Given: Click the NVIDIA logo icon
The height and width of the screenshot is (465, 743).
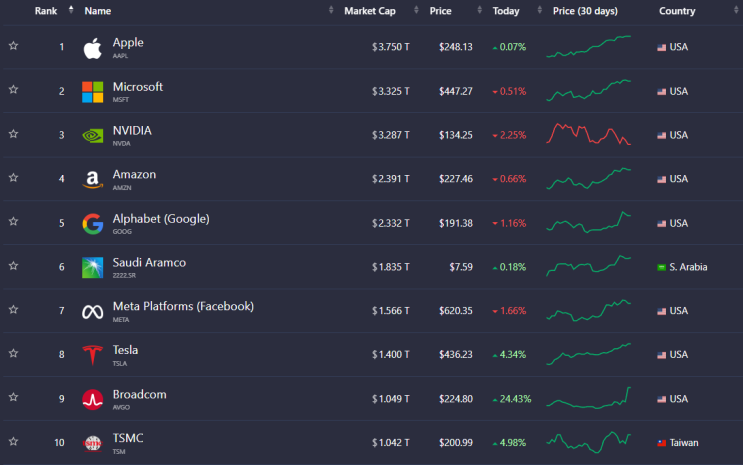Looking at the screenshot, I should pyautogui.click(x=92, y=135).
